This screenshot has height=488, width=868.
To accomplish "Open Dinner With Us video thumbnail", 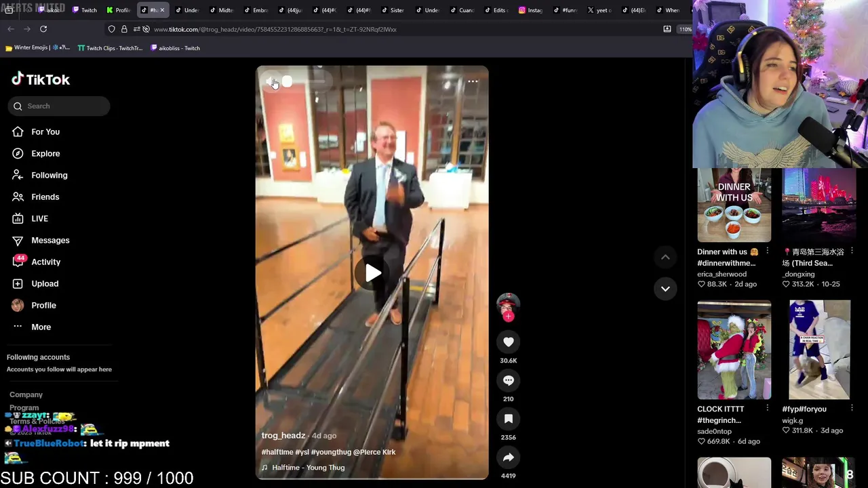I will click(734, 205).
